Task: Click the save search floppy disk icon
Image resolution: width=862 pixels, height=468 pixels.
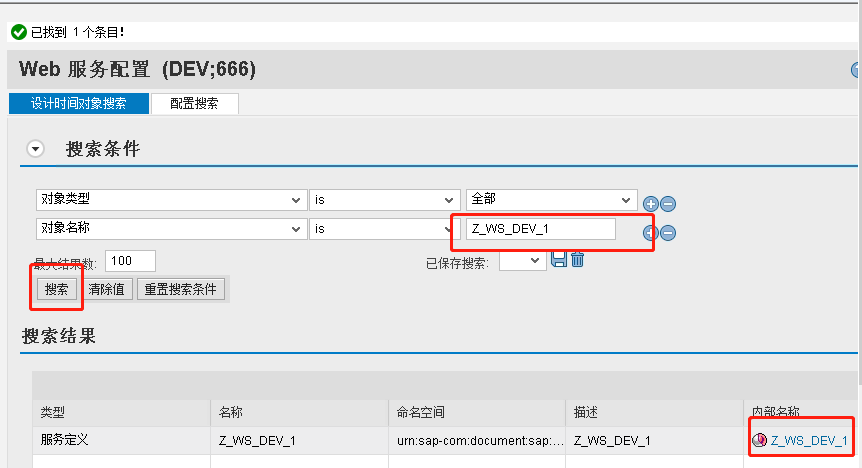Action: click(x=559, y=260)
